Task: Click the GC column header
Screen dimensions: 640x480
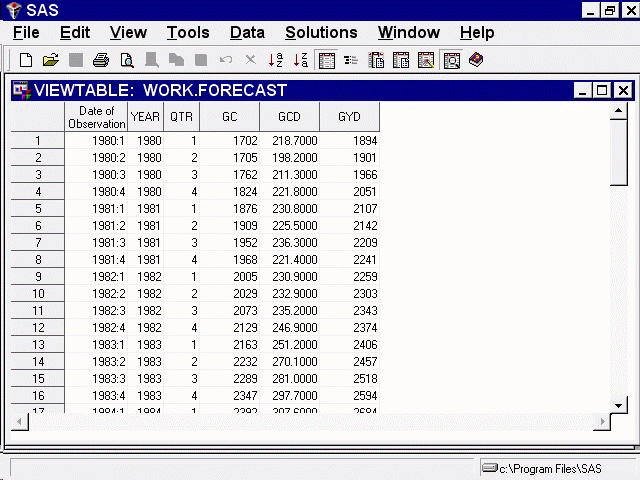Action: click(230, 117)
